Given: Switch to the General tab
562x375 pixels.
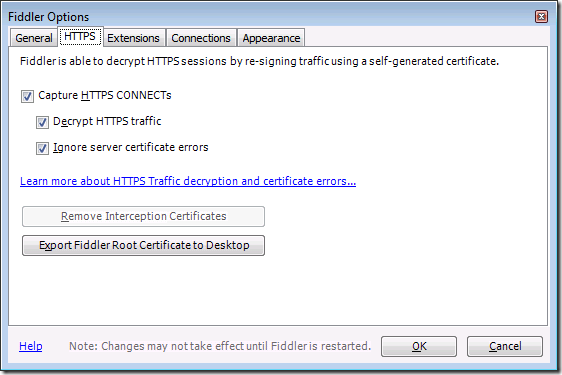Looking at the screenshot, I should (x=34, y=38).
